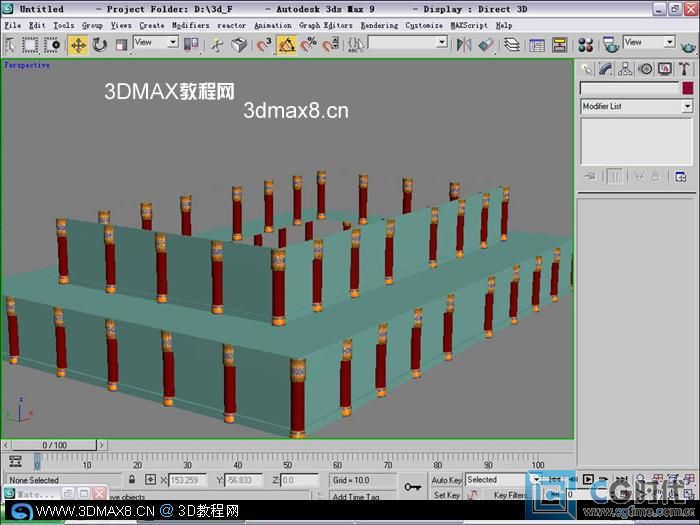Open Edit Named Selection Sets icon
Viewport: 700px width, 525px height.
pyautogui.click(x=356, y=45)
